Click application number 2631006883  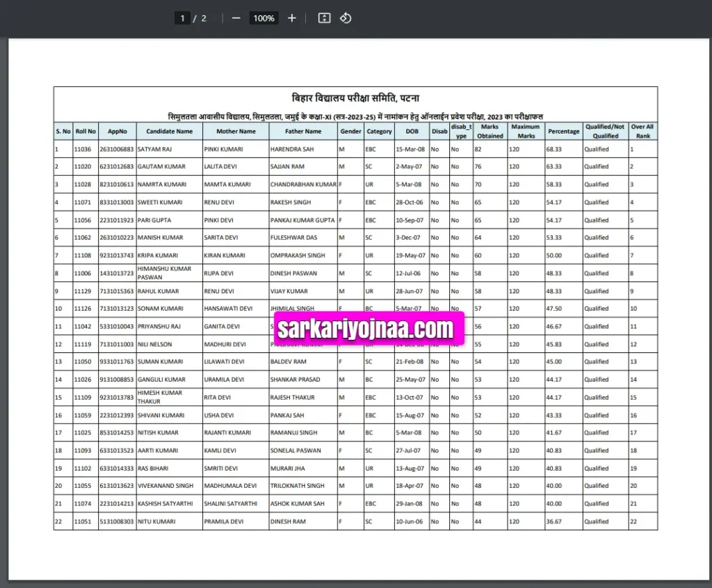[117, 149]
